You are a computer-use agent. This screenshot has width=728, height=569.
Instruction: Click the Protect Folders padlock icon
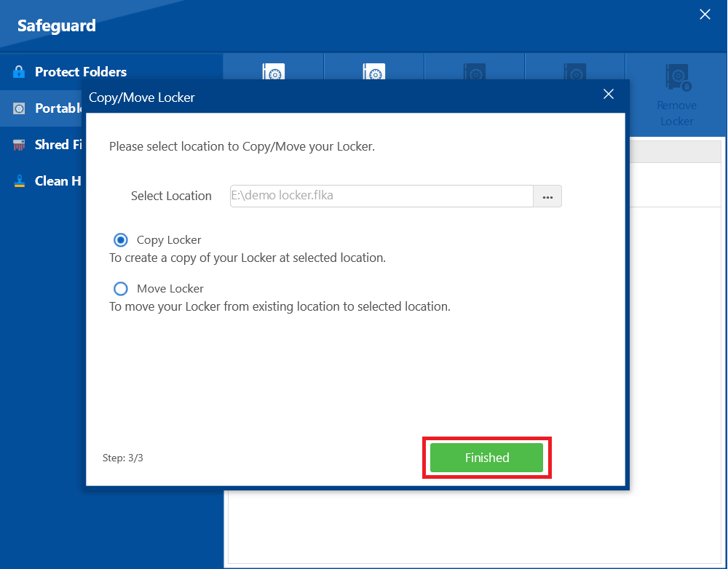point(19,71)
